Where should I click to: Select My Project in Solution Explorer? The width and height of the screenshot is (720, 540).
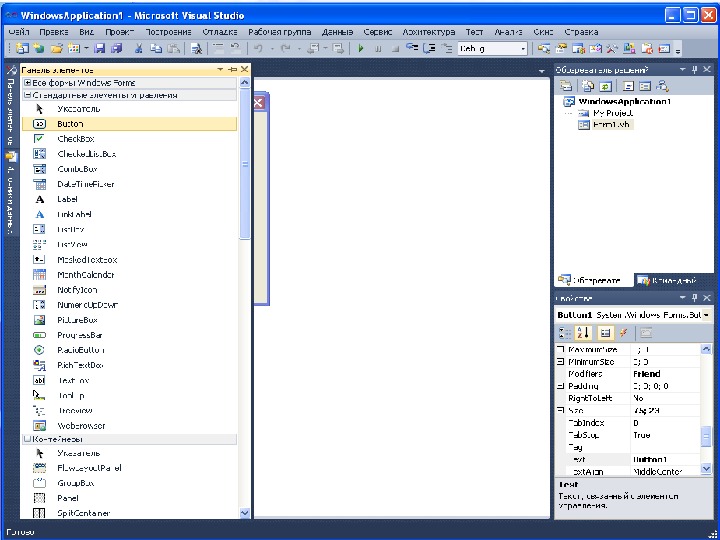(613, 113)
